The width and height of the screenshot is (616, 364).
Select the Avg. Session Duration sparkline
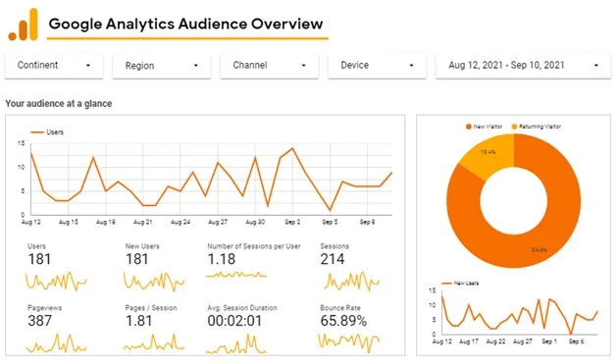click(236, 344)
